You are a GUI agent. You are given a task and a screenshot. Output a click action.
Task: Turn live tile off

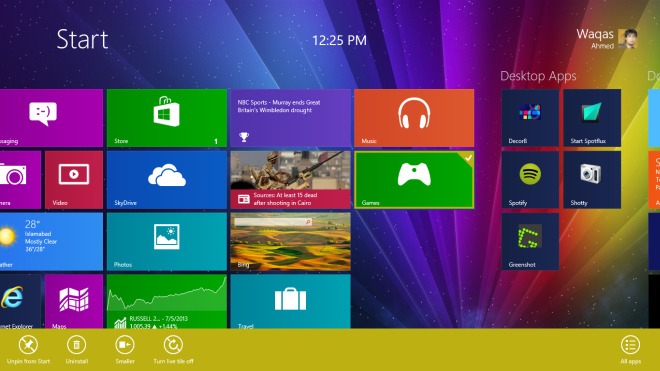click(173, 350)
